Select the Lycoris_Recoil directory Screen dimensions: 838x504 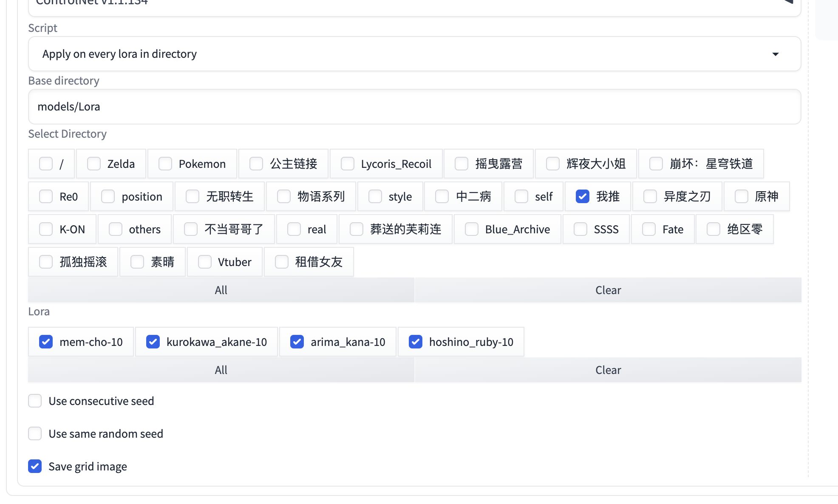[x=348, y=164]
